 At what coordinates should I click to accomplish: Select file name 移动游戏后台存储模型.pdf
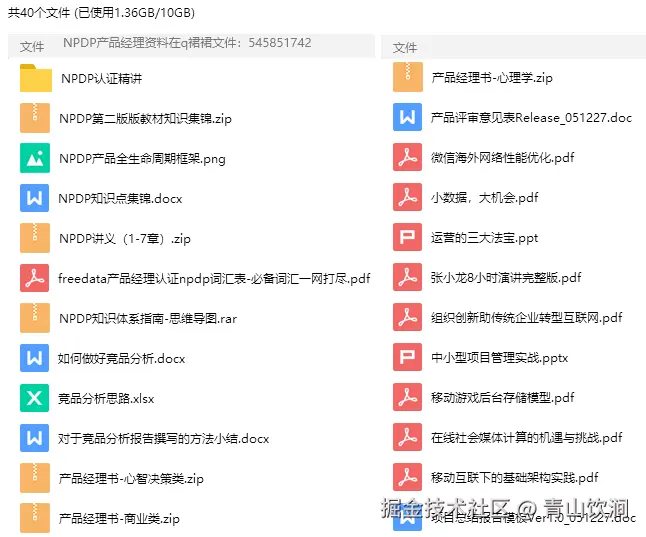(503, 398)
